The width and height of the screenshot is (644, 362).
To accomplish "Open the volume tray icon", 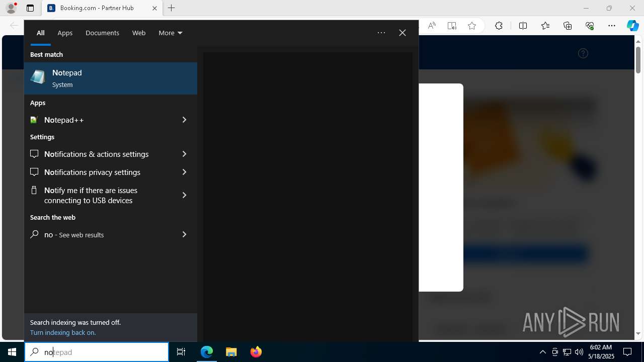I will tap(579, 352).
